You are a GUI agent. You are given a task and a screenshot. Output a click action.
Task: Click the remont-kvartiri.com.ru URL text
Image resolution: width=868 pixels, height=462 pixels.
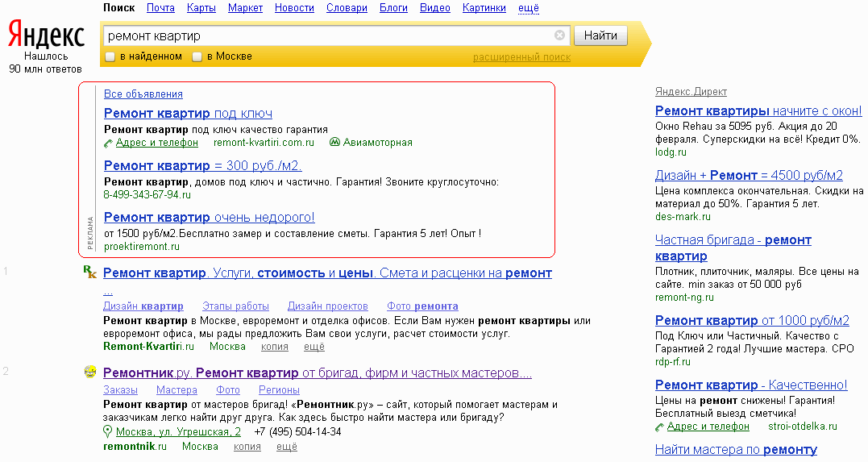264,143
